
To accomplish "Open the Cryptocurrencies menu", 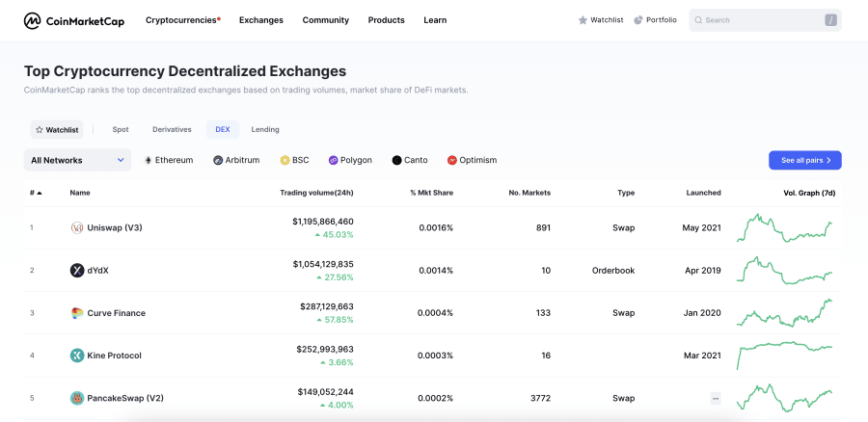I will (x=182, y=20).
